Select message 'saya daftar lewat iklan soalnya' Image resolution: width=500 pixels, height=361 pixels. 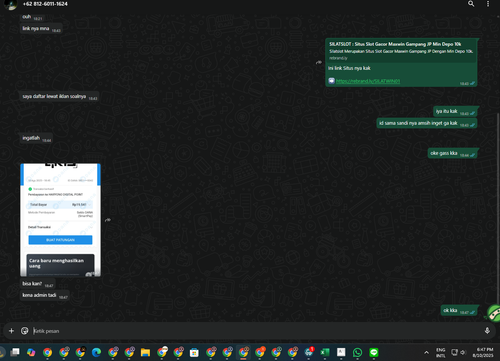click(60, 97)
